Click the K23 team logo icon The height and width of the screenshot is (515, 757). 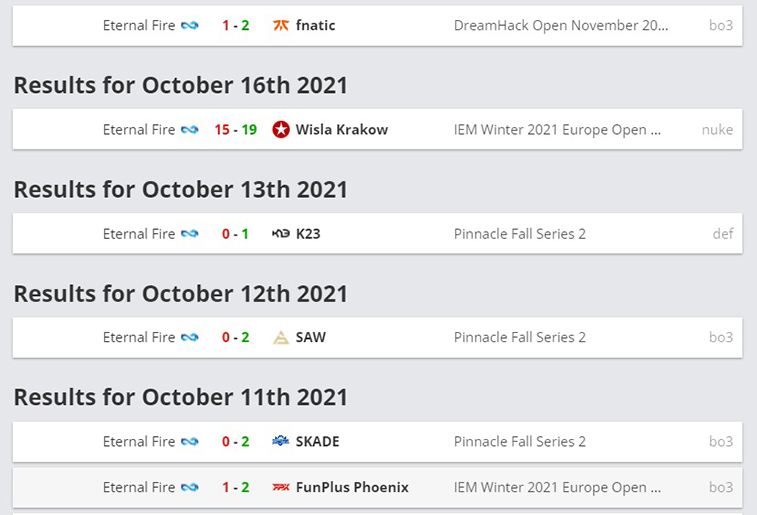[x=281, y=234]
